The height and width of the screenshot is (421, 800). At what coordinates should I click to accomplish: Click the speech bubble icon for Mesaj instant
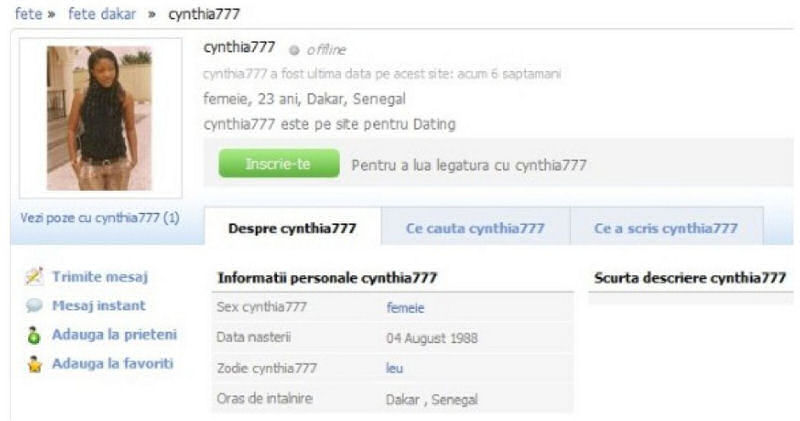point(34,306)
